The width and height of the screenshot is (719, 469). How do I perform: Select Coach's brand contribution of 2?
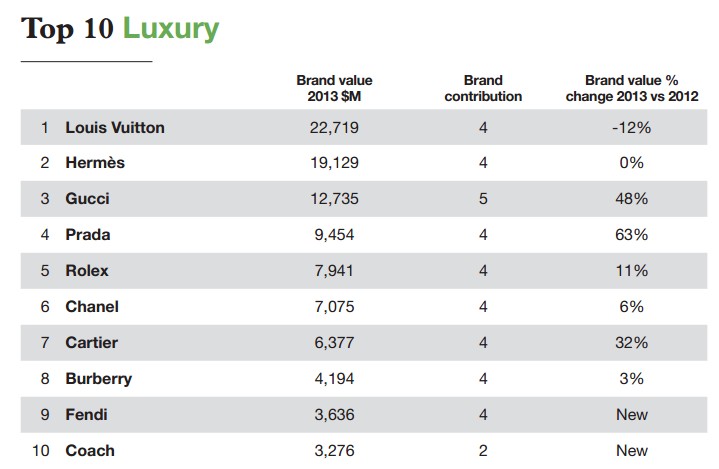[x=484, y=451]
